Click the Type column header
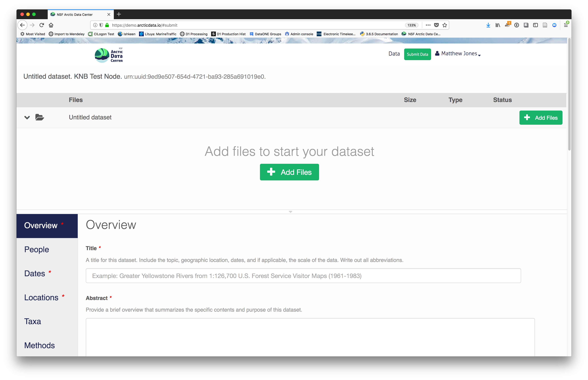 pyautogui.click(x=455, y=100)
